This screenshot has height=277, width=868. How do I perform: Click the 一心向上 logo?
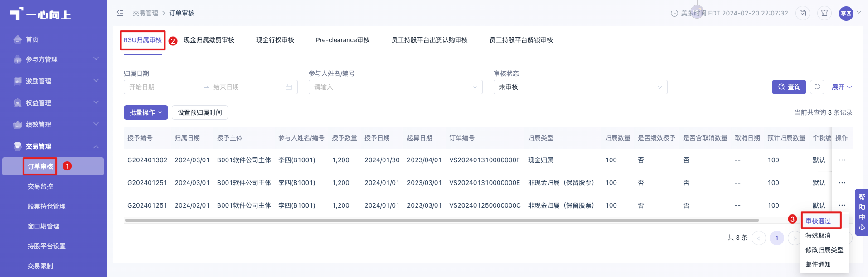pos(40,15)
